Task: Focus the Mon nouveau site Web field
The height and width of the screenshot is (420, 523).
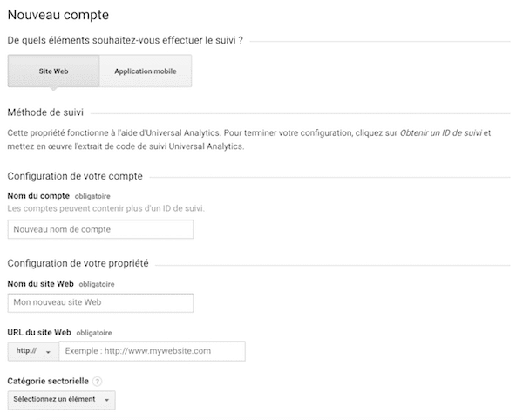Action: 100,302
